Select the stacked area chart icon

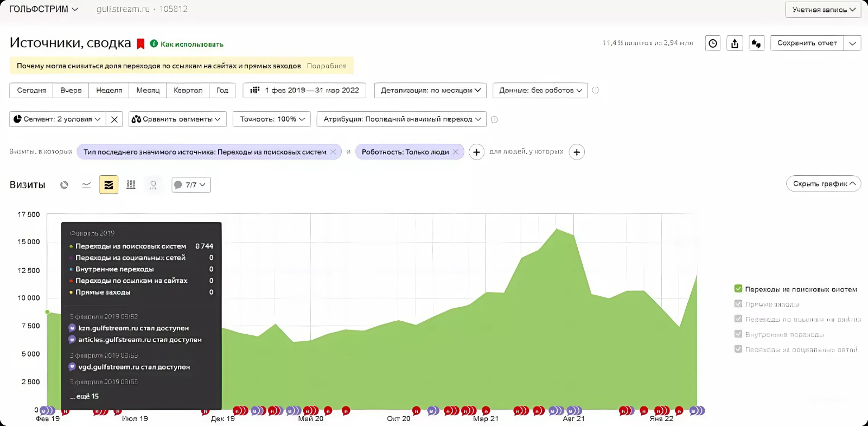click(108, 185)
